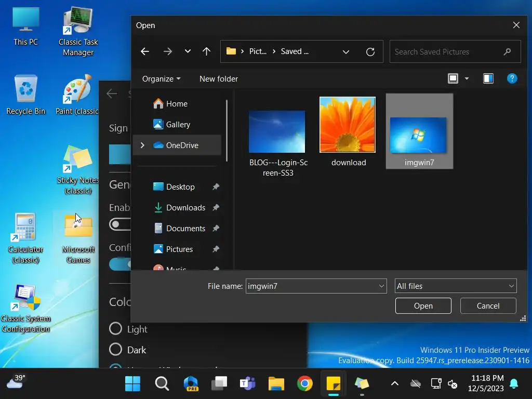The height and width of the screenshot is (399, 532).
Task: Toggle the Confi switch in settings window
Action: 120,264
